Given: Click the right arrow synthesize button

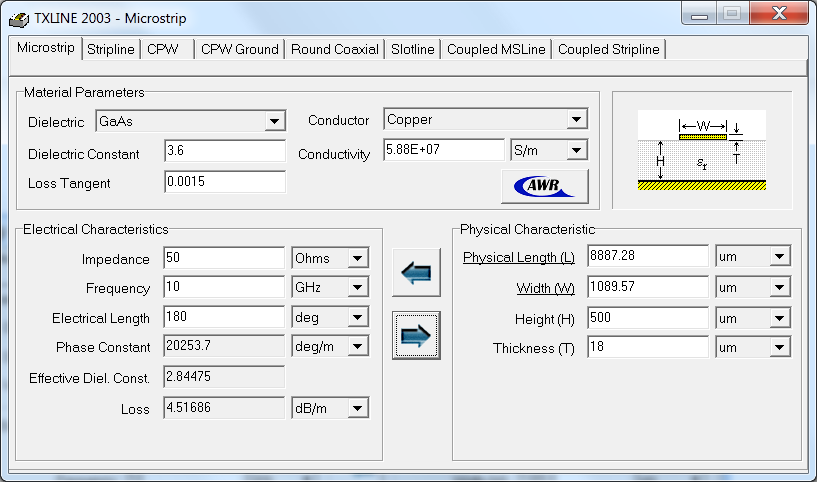Looking at the screenshot, I should coord(416,336).
